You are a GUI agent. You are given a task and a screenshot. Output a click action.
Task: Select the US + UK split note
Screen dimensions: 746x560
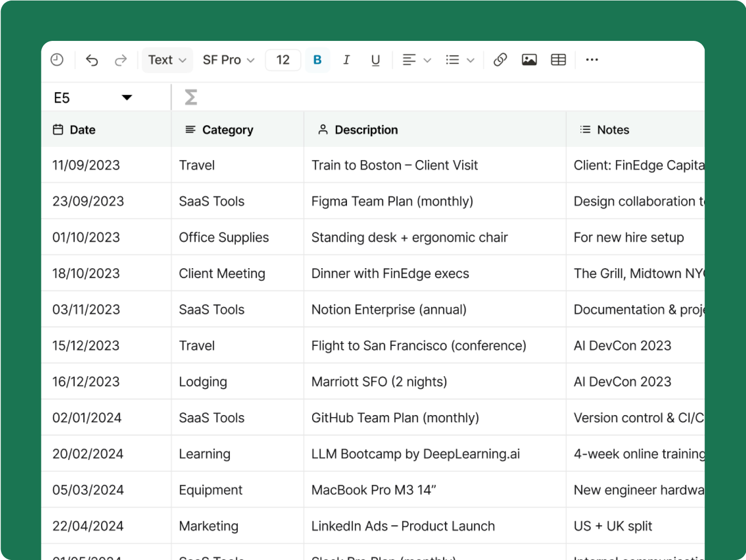click(x=635, y=526)
